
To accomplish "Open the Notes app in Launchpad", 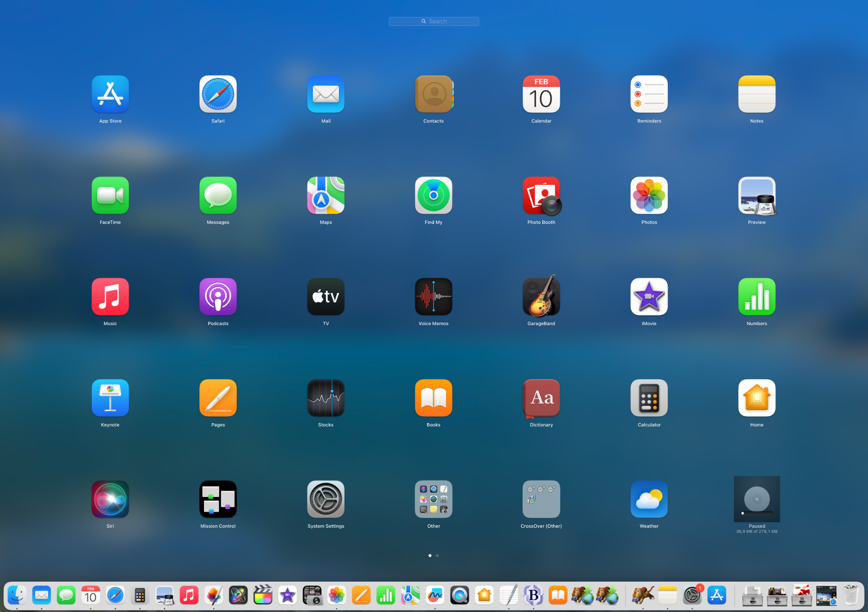I will 757,94.
